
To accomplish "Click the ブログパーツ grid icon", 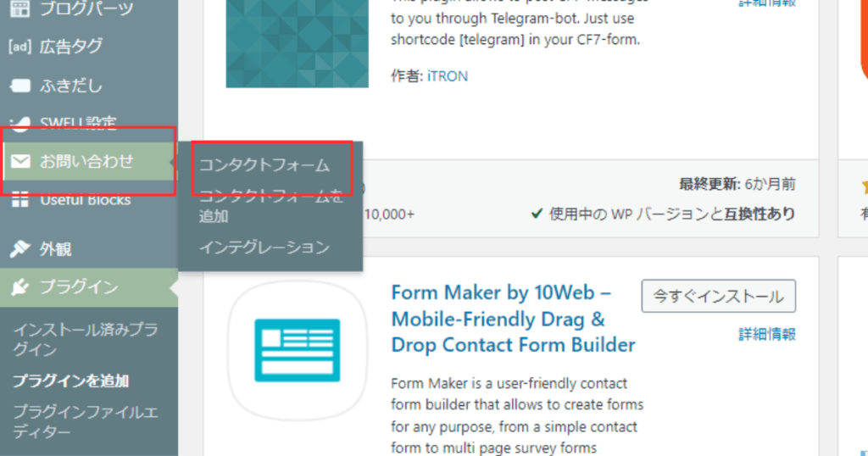I will [20, 8].
